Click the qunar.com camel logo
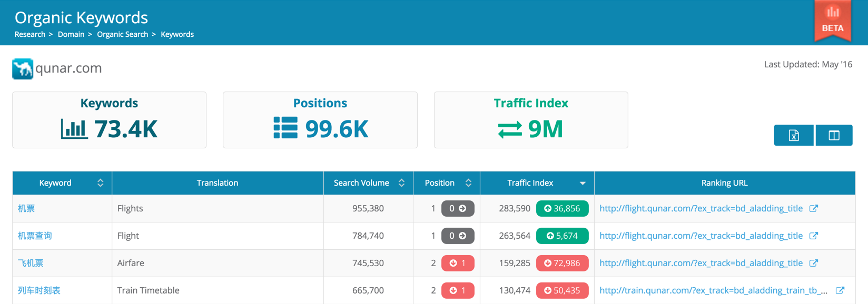 pos(23,68)
